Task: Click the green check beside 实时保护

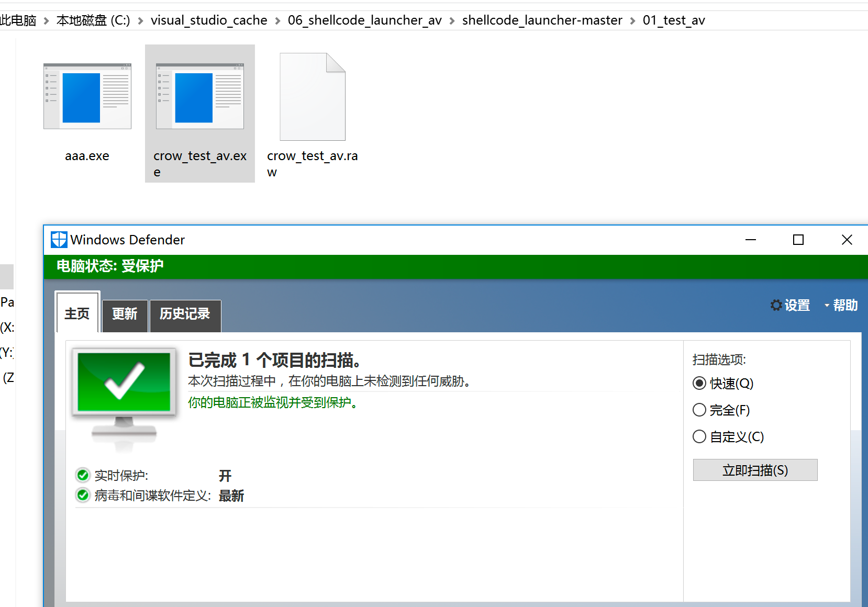Action: click(x=83, y=475)
